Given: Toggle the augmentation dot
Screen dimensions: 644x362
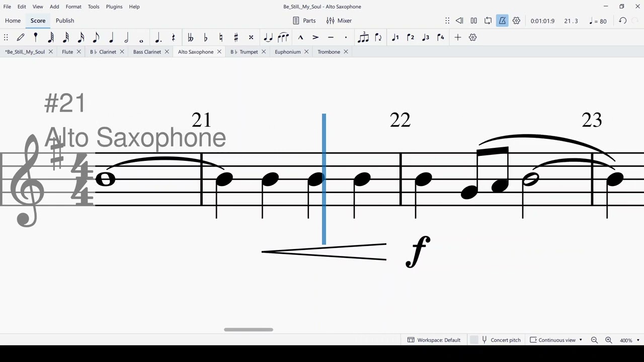Looking at the screenshot, I should point(158,37).
